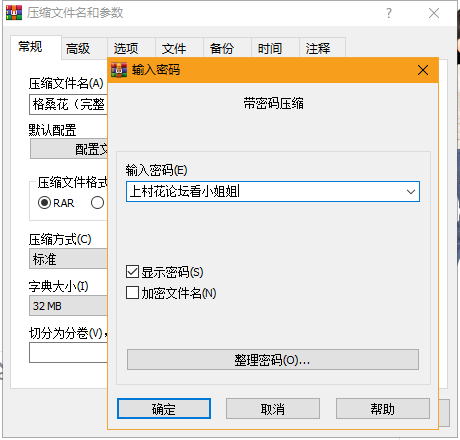Click the WinRAR icon in main window title
Screen dimensions: 460x440
[14, 13]
